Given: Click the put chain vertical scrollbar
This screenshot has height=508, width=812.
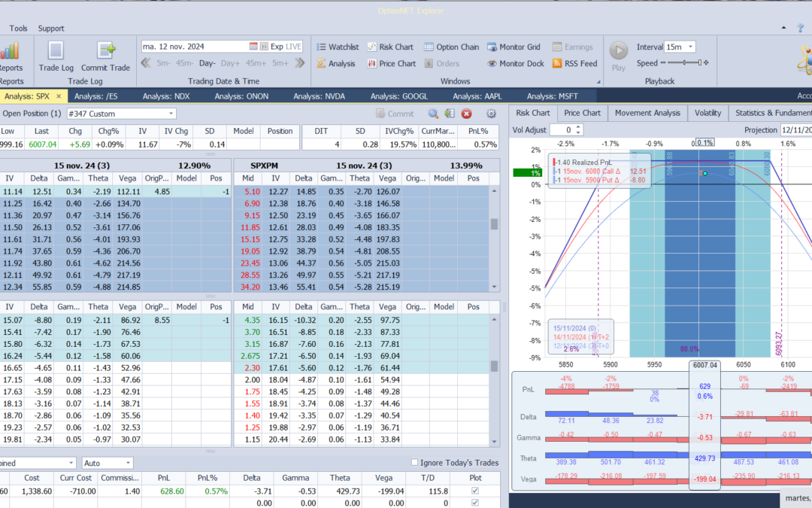Looking at the screenshot, I should (x=494, y=379).
